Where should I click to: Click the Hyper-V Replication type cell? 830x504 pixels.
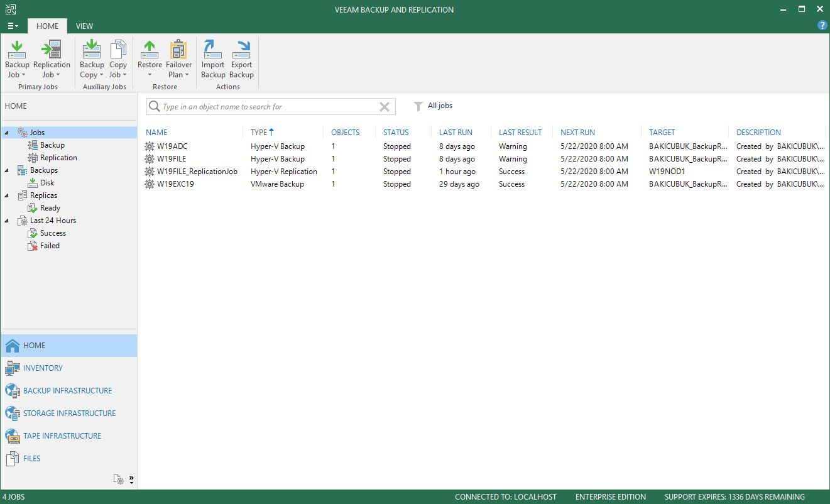coord(284,172)
